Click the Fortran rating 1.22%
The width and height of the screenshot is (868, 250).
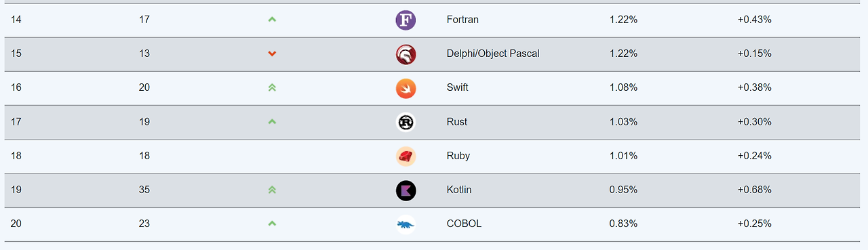[x=623, y=20]
